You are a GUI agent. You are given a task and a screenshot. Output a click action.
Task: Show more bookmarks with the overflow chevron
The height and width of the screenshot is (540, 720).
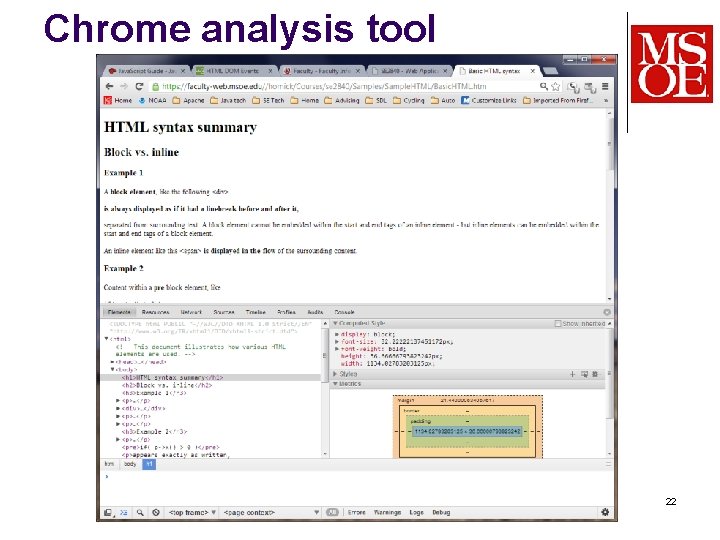[x=606, y=100]
